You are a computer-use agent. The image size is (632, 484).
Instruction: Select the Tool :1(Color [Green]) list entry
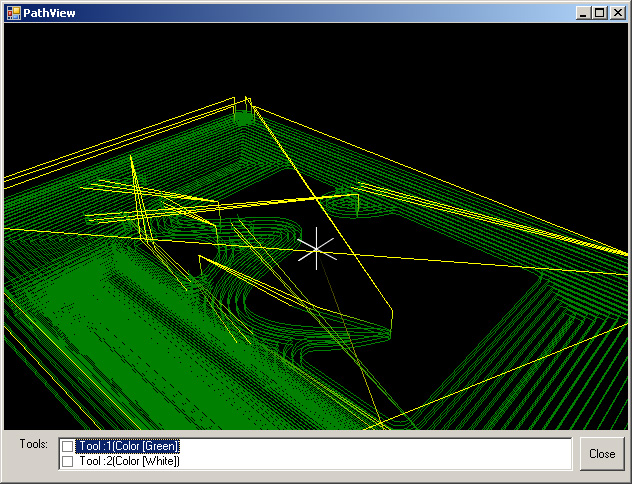pos(129,446)
